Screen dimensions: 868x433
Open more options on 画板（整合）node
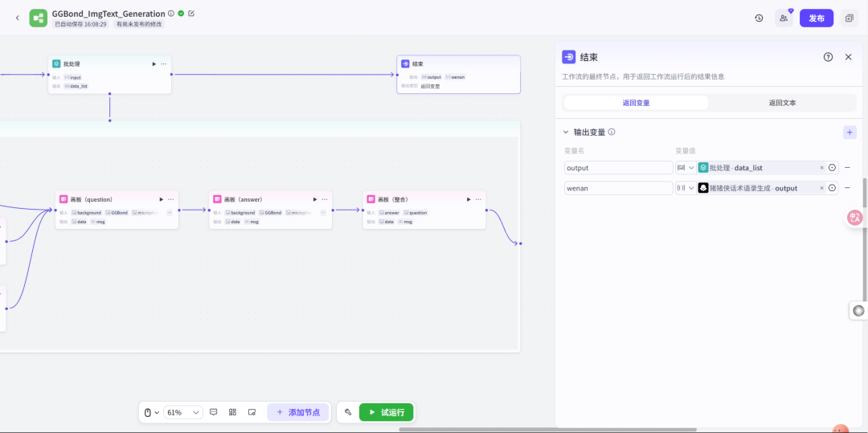(479, 199)
